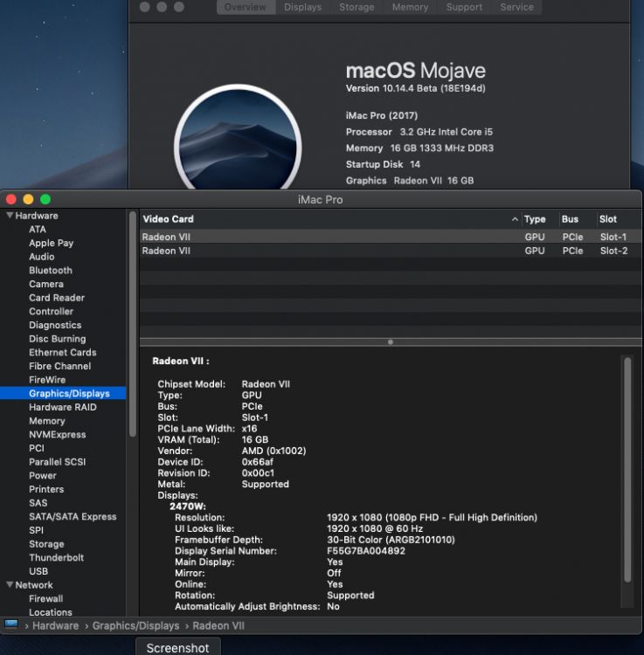Select FireWire in the sidebar
This screenshot has width=644, height=655.
coord(47,380)
